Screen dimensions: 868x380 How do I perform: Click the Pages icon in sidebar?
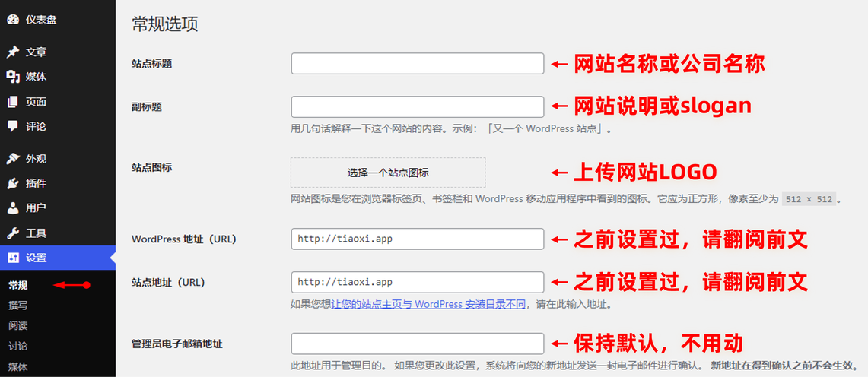point(13,102)
